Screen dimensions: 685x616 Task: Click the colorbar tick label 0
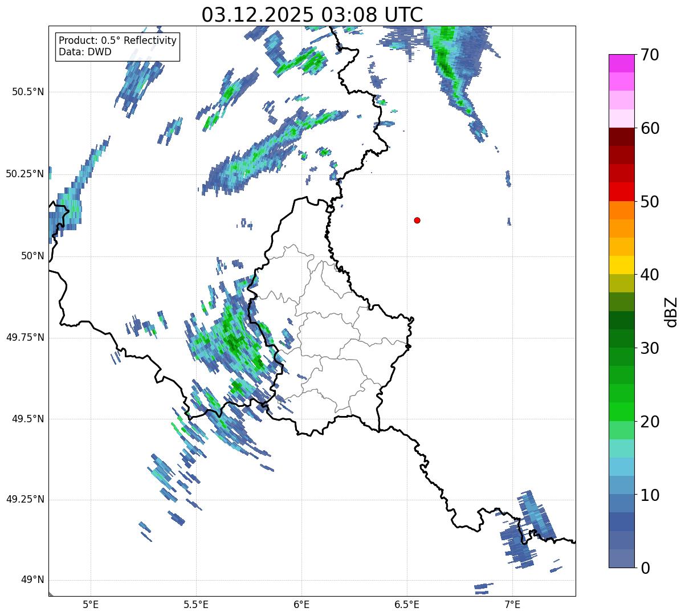(645, 568)
